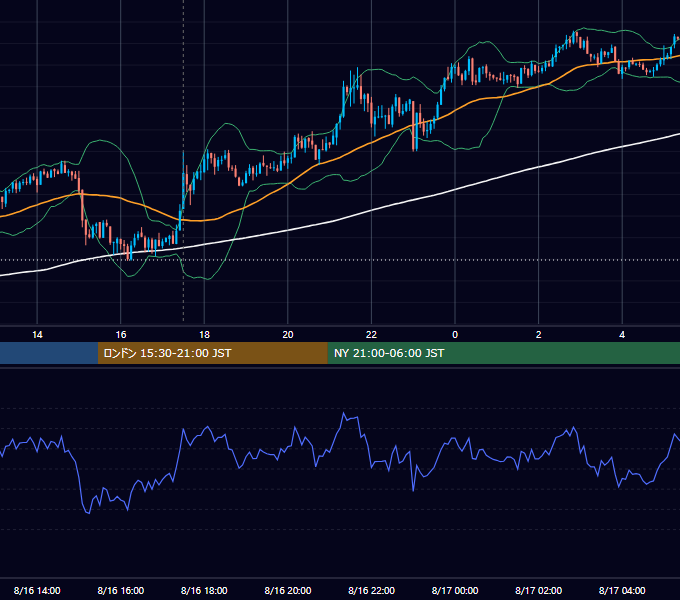This screenshot has height=600, width=680.
Task: Click the 8/16 22:00 date label
Action: click(371, 590)
